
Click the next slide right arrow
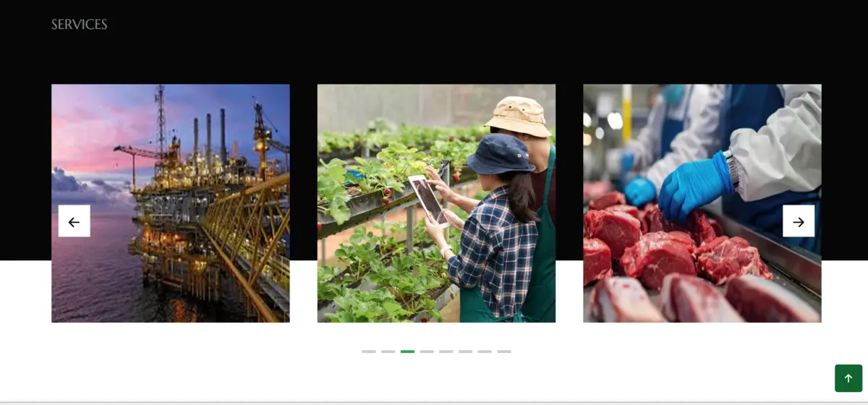point(799,221)
